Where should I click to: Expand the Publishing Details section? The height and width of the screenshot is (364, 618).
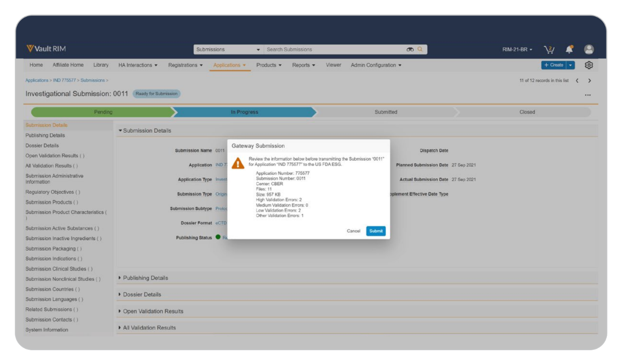pyautogui.click(x=146, y=278)
